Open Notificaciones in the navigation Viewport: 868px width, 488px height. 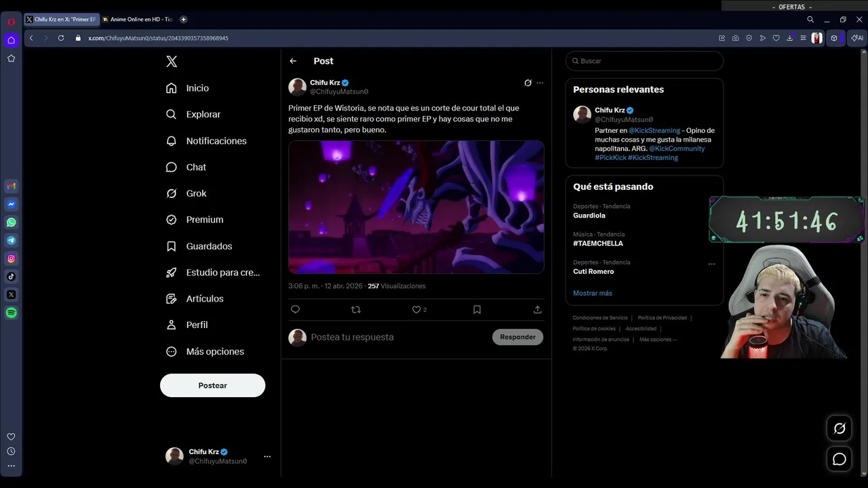tap(207, 141)
